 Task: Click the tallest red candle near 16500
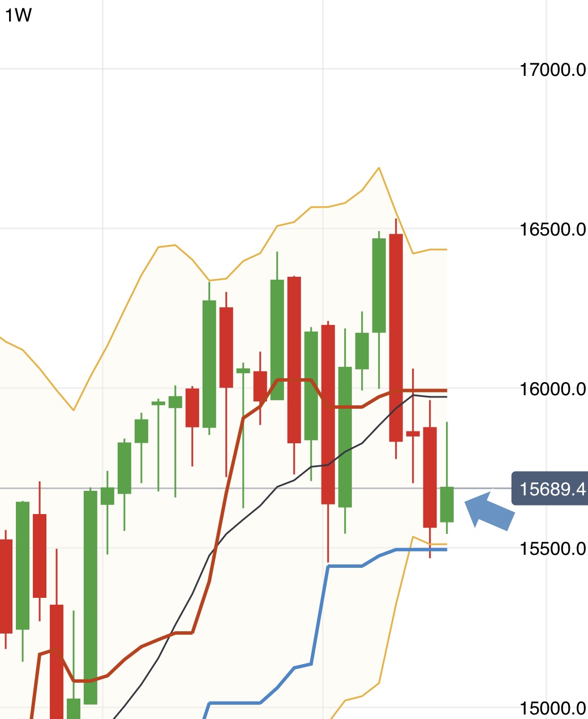point(396,337)
